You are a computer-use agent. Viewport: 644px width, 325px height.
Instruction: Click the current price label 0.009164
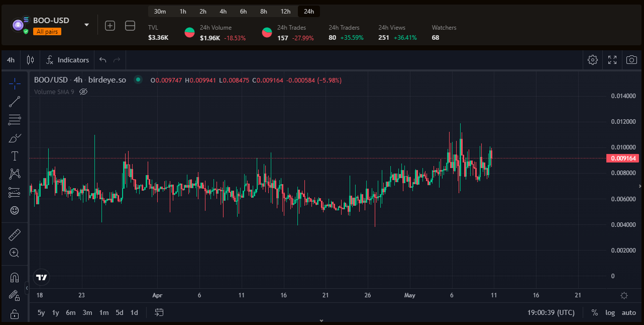coord(622,158)
